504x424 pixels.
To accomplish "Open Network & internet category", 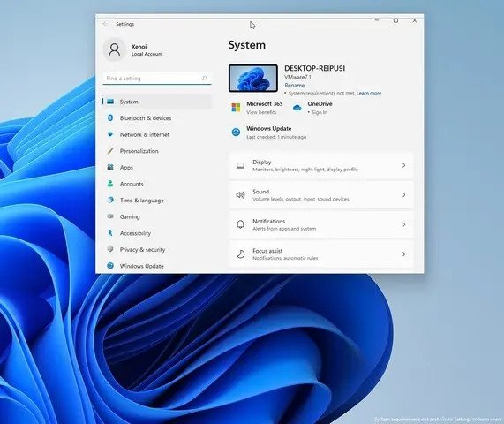I will click(x=157, y=134).
